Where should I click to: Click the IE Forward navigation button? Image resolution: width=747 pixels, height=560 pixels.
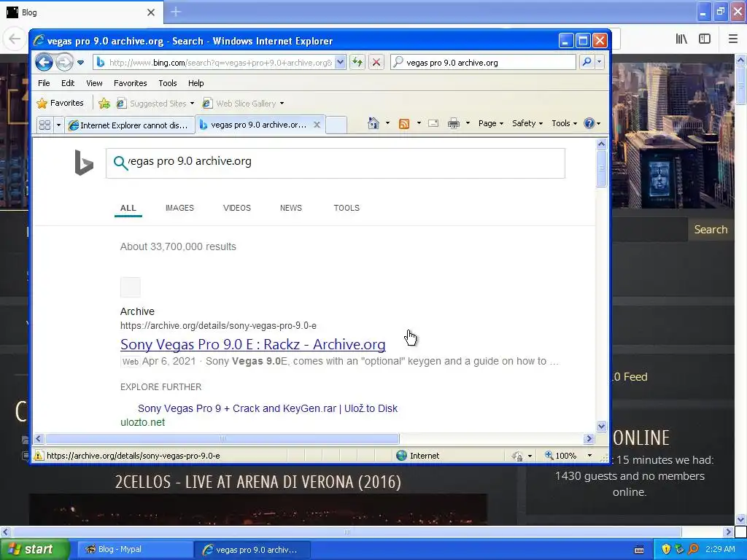click(64, 62)
